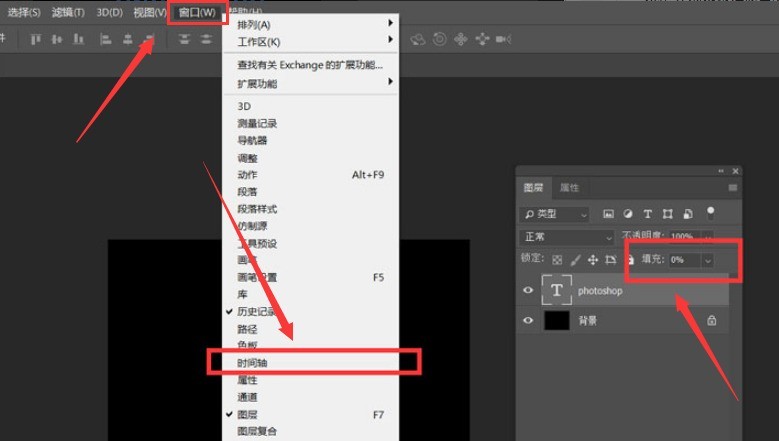Click the lock icon on 背景 layer
The width and height of the screenshot is (779, 441).
tap(712, 320)
